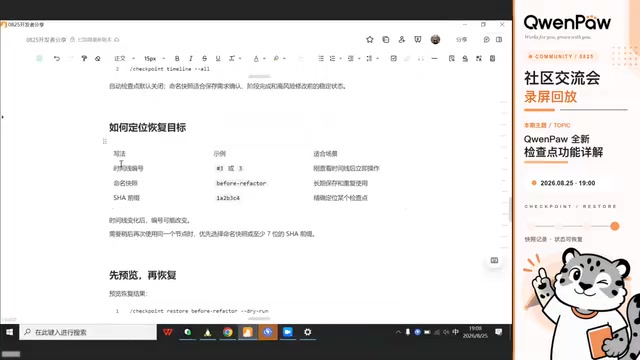This screenshot has width=640, height=360.
Task: Click the undo arrow in the toolbar
Action: tap(57, 59)
